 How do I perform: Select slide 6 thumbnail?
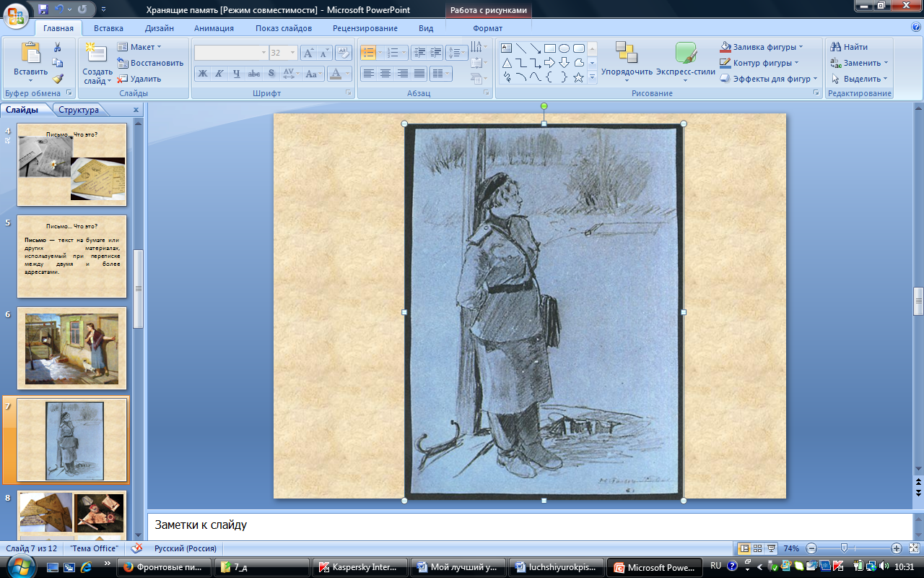coord(71,348)
